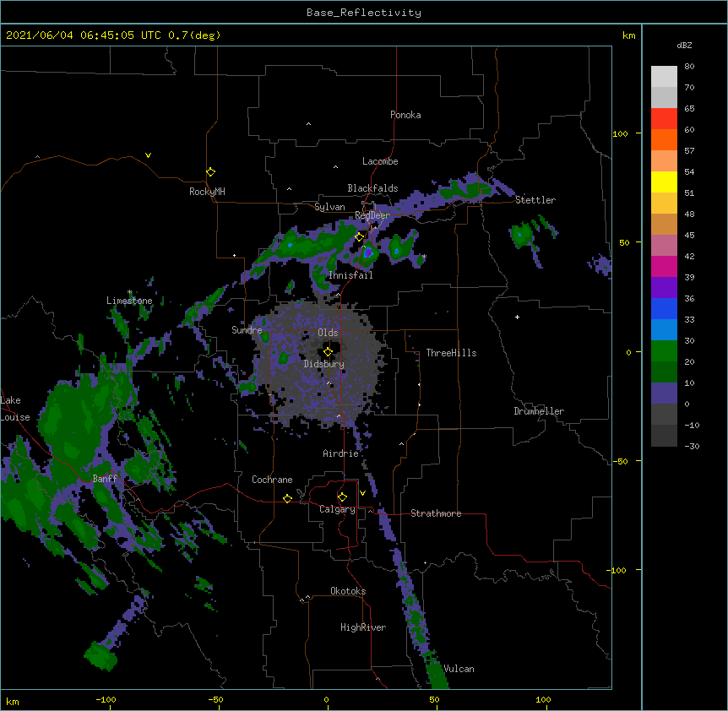
Task: Pick the magenta 39–42 dBZ swatch
Action: 664,266
